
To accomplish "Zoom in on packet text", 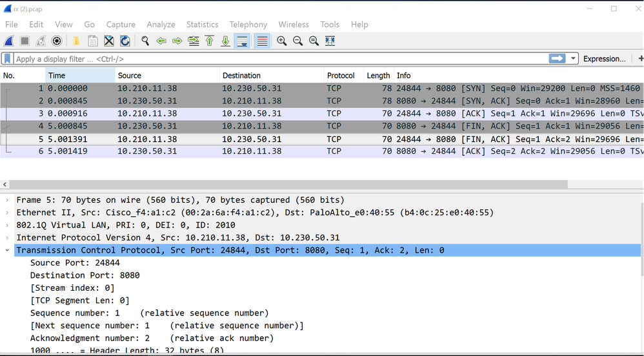I will [282, 41].
